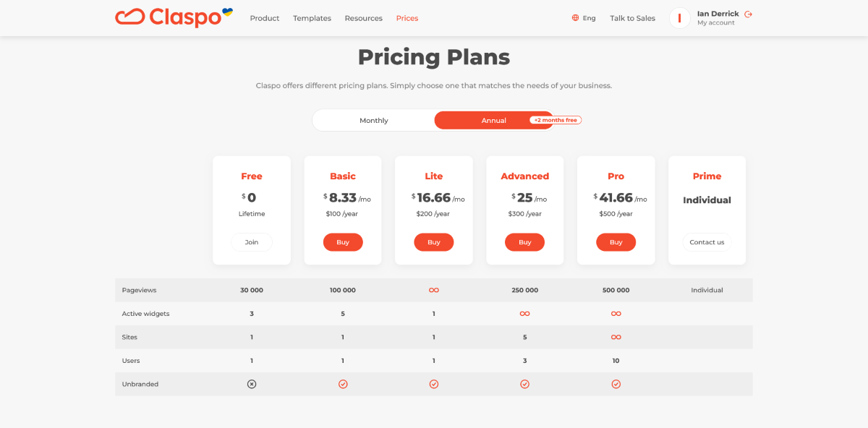Viewport: 868px width, 428px height.
Task: Click the infinity icon in Lite pageviews
Action: (434, 290)
